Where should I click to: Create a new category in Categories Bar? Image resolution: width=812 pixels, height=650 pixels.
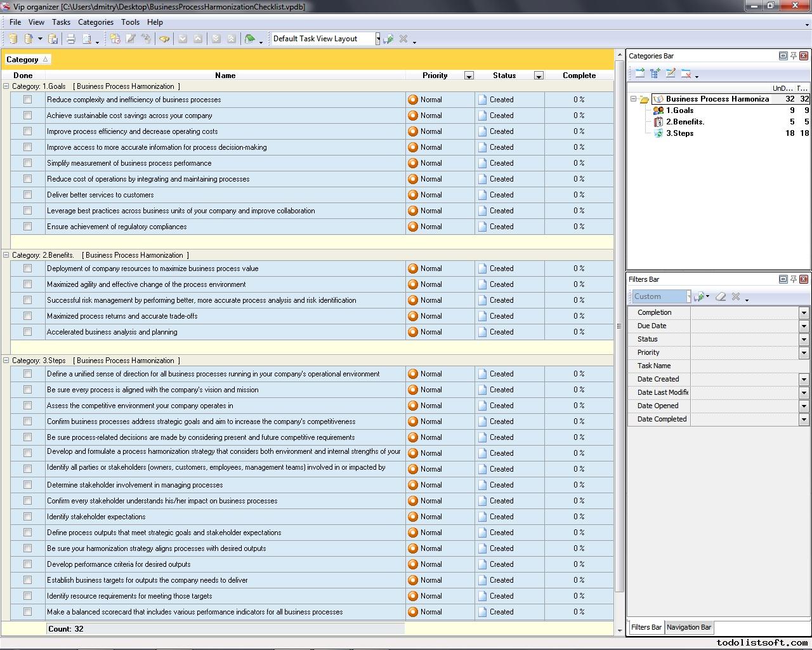639,73
